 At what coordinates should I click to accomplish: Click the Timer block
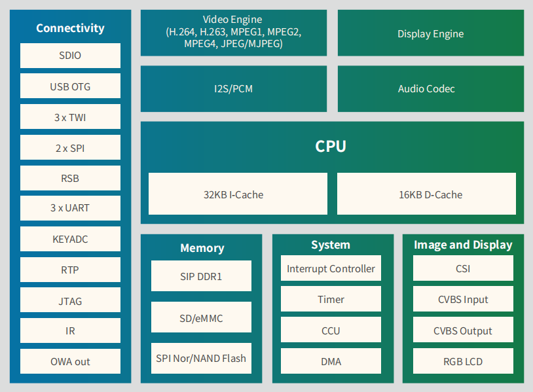point(331,299)
